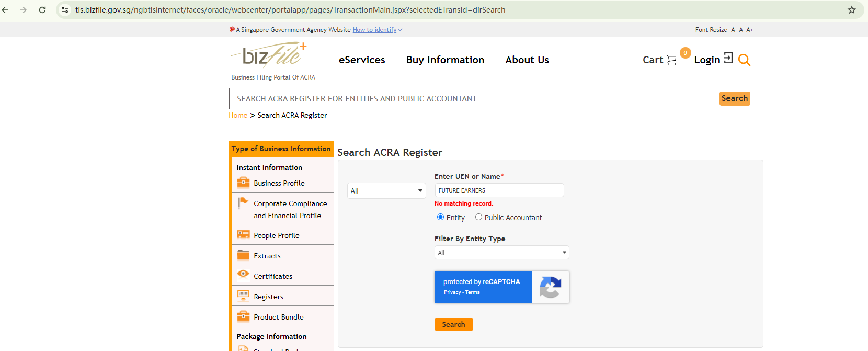Screen dimensions: 868x351
Task: Click the address bar URL
Action: [x=290, y=10]
